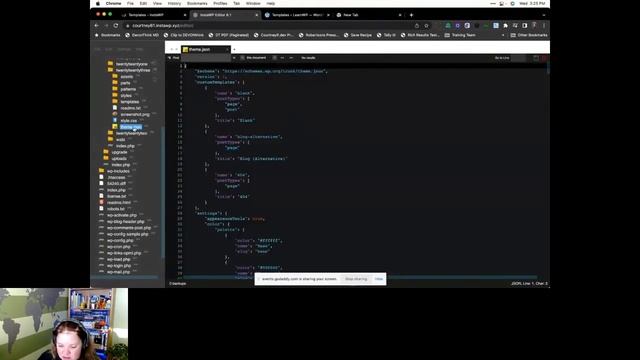Switch to the New Tab browser tab
640x360 pixels.
click(x=369, y=15)
